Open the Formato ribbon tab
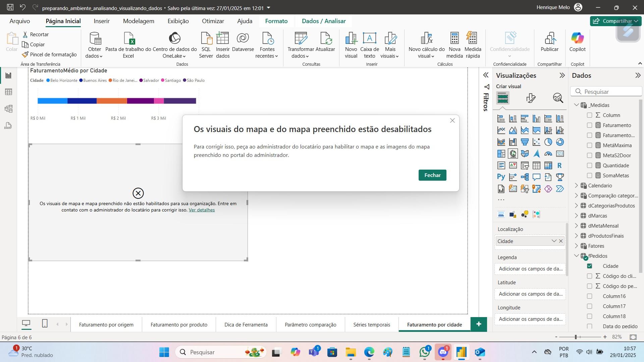Screen dimensions: 644x362 click(x=276, y=21)
